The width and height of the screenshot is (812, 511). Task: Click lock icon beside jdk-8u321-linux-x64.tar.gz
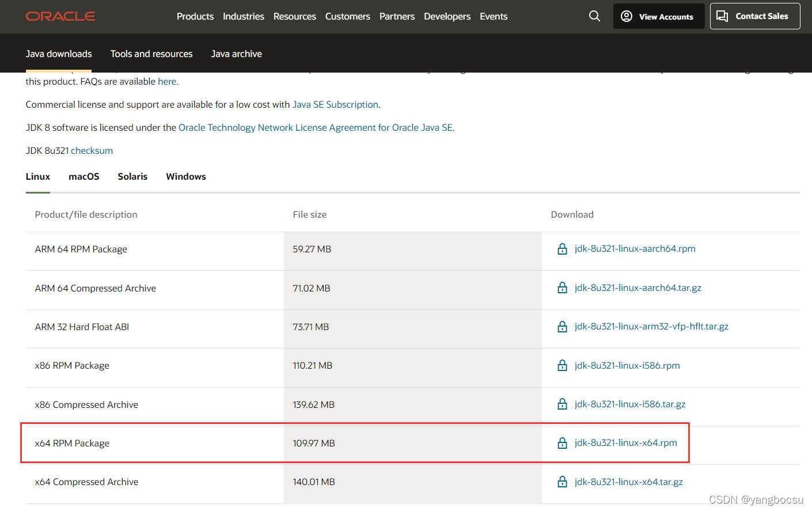coord(563,482)
